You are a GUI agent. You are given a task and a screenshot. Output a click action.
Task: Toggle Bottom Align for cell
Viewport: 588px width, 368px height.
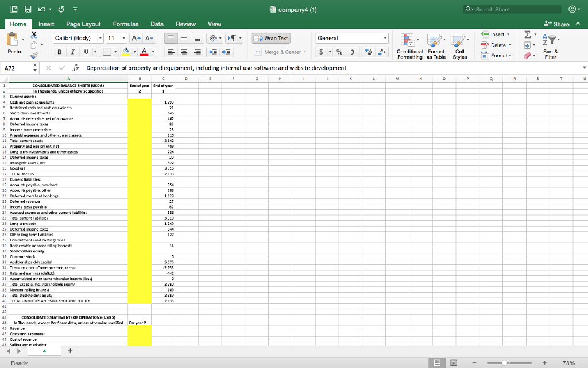click(x=198, y=39)
